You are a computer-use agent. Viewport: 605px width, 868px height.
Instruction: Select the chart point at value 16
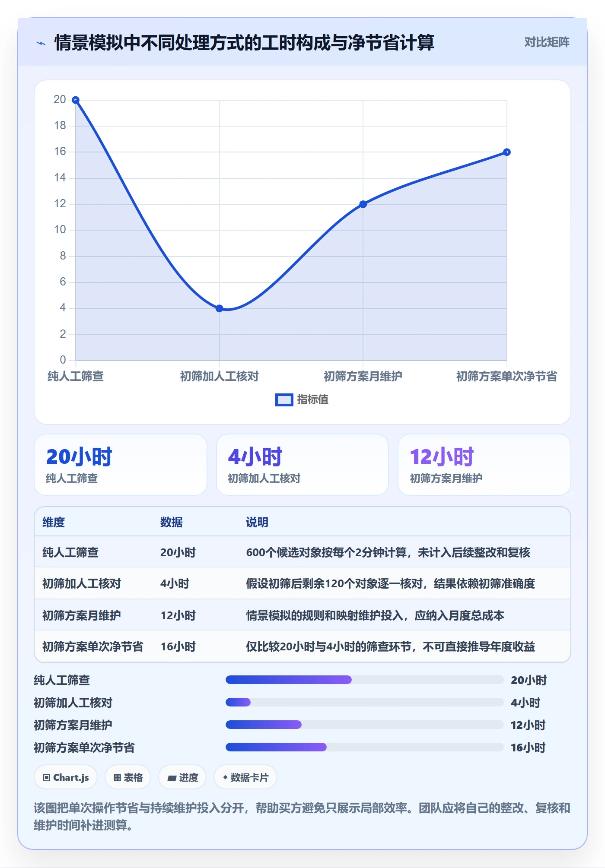[x=507, y=152]
